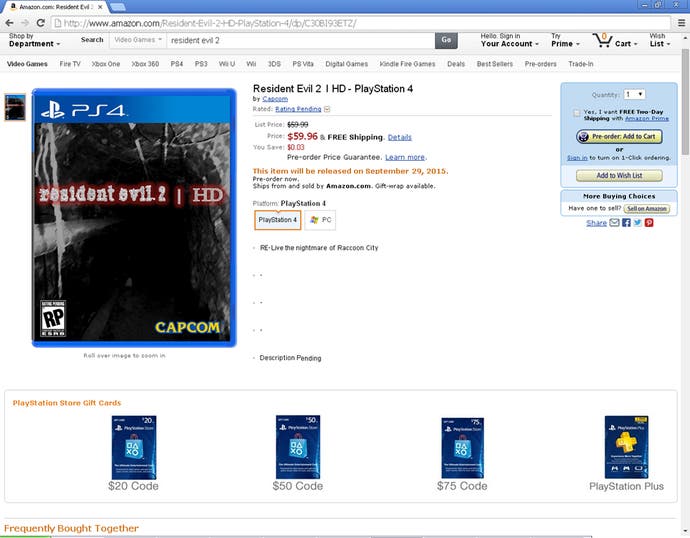Open Deals section

tap(456, 64)
